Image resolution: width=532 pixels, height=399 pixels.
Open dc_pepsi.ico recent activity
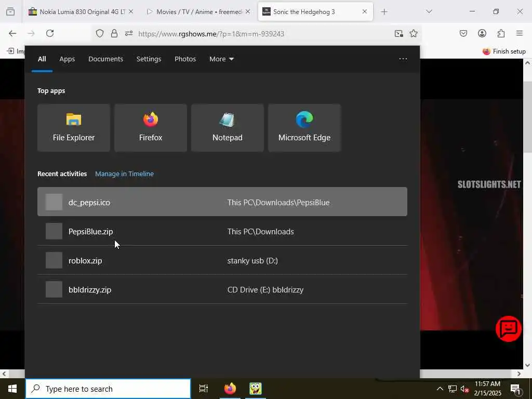pos(222,202)
